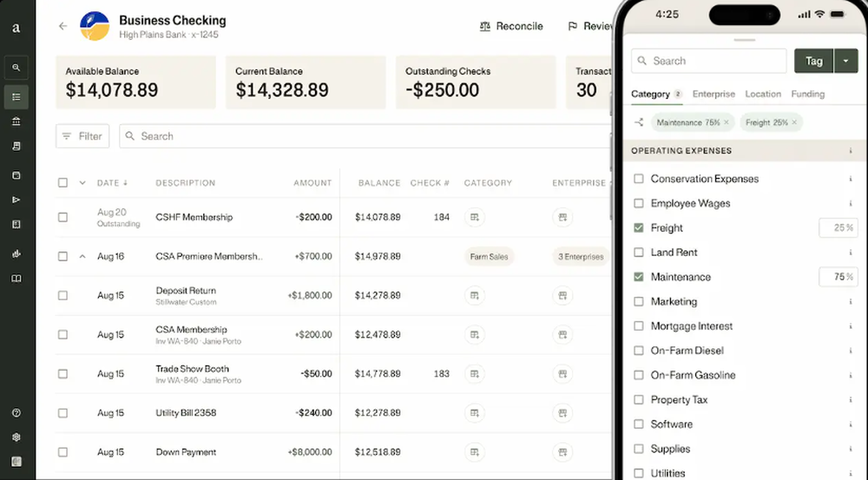Click the back arrow beside Business Checking
868x480 pixels.
tap(62, 26)
